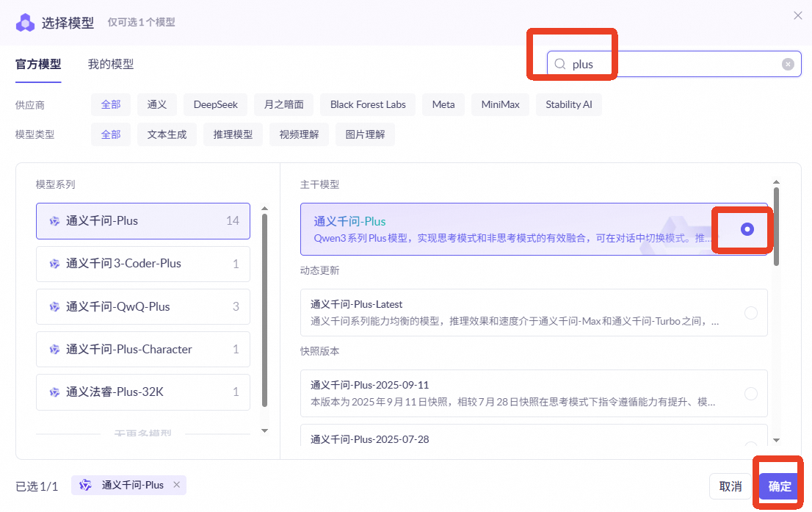Image resolution: width=812 pixels, height=512 pixels.
Task: Close the model selection dialog
Action: (798, 15)
